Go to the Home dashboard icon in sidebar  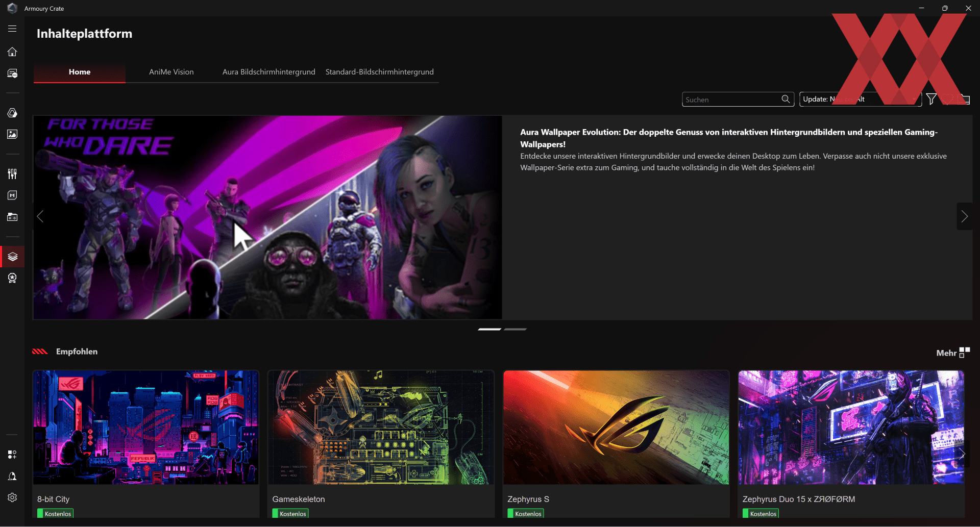pos(12,52)
